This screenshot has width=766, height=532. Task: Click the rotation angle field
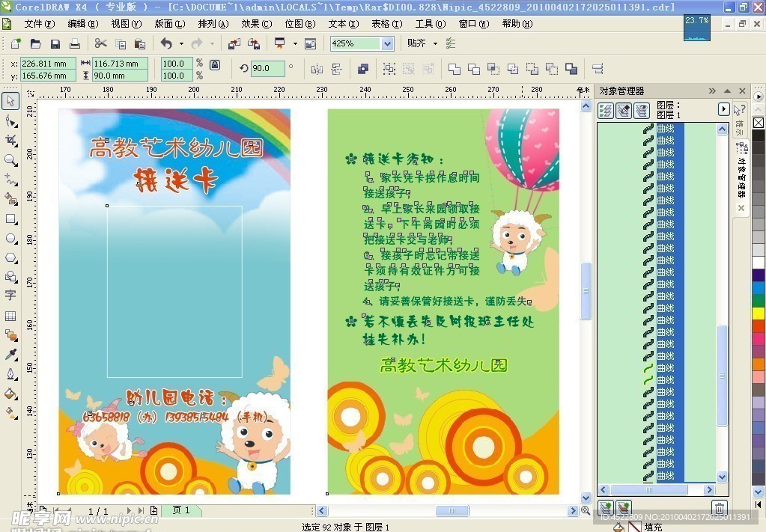coord(267,68)
